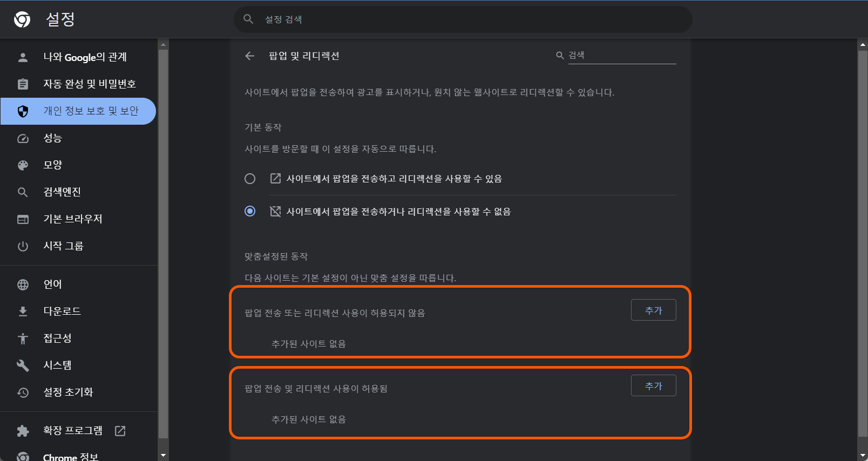
Task: Click the magnifier icon beside the 검색 field
Action: click(560, 55)
